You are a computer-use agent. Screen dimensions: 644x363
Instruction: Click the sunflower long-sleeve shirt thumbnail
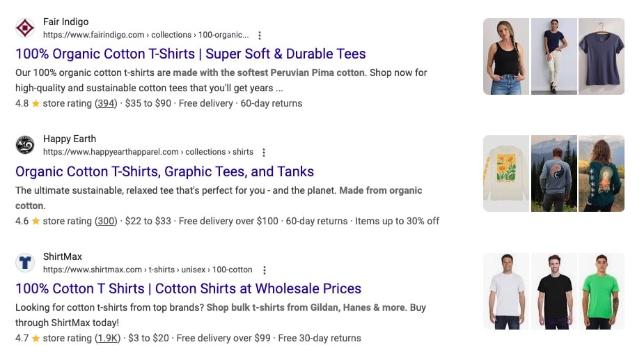505,173
